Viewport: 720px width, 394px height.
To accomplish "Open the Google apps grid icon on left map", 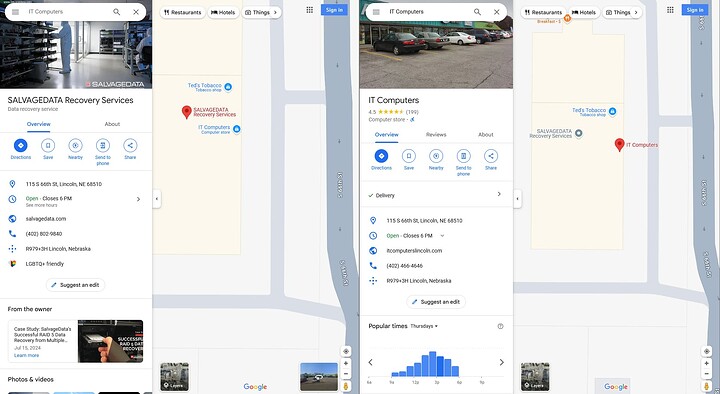I will [x=310, y=10].
